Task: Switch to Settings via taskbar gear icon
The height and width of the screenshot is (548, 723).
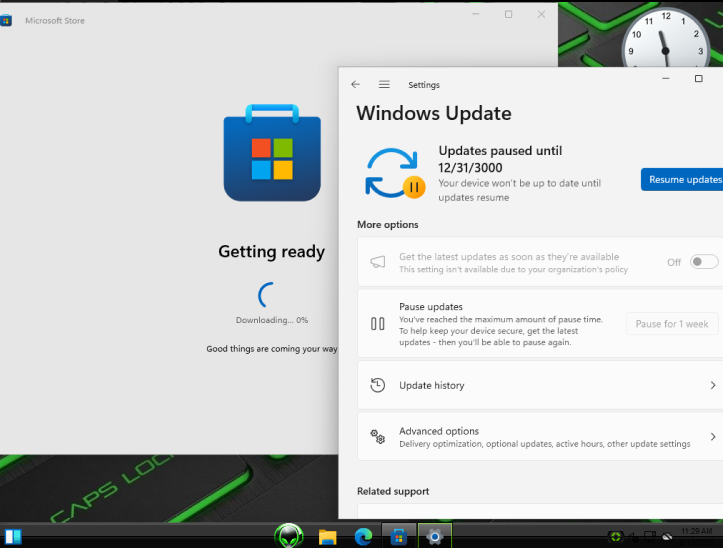Action: (x=434, y=536)
